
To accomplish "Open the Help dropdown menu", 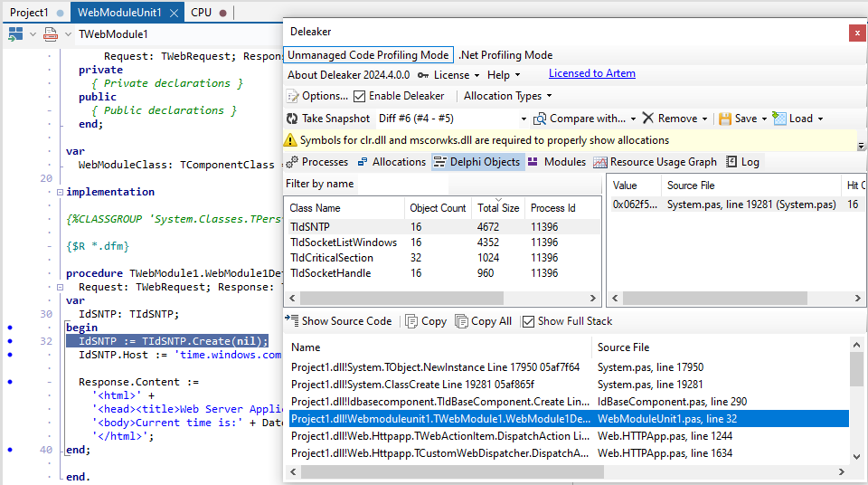I will (504, 75).
